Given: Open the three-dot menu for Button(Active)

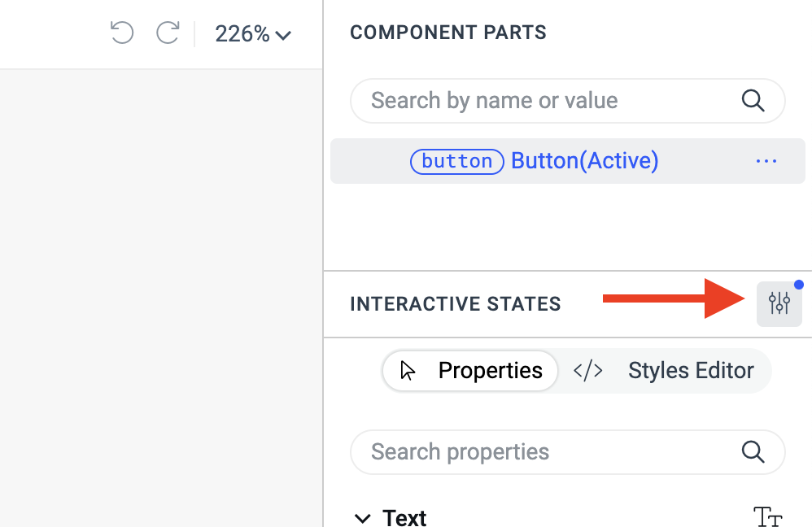Looking at the screenshot, I should [766, 161].
